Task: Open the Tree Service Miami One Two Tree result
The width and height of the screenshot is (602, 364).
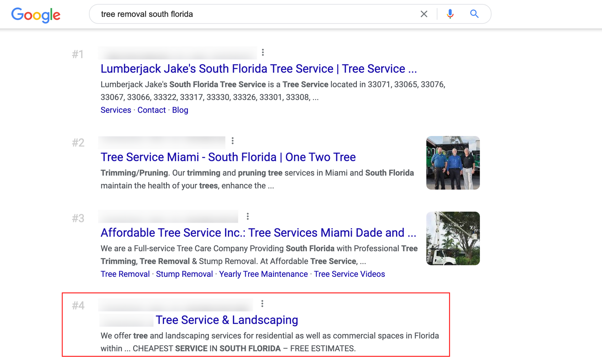Action: 228,157
